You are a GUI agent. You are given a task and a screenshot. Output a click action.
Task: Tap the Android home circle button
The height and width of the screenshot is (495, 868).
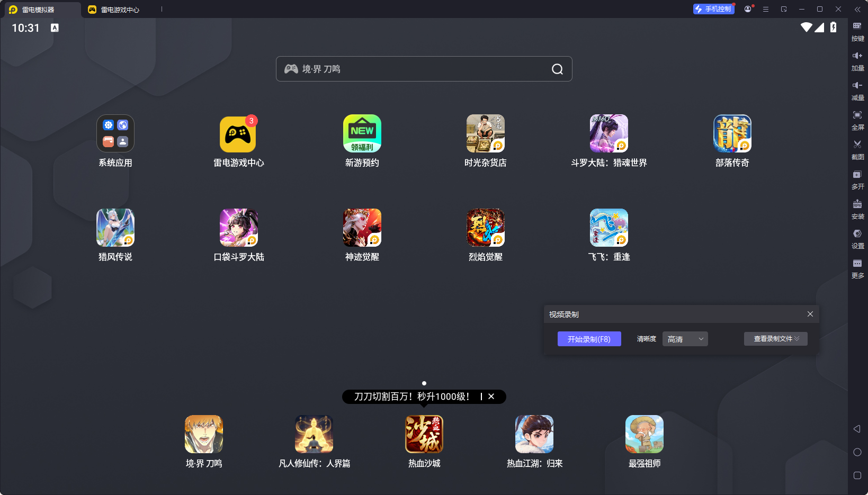(857, 452)
